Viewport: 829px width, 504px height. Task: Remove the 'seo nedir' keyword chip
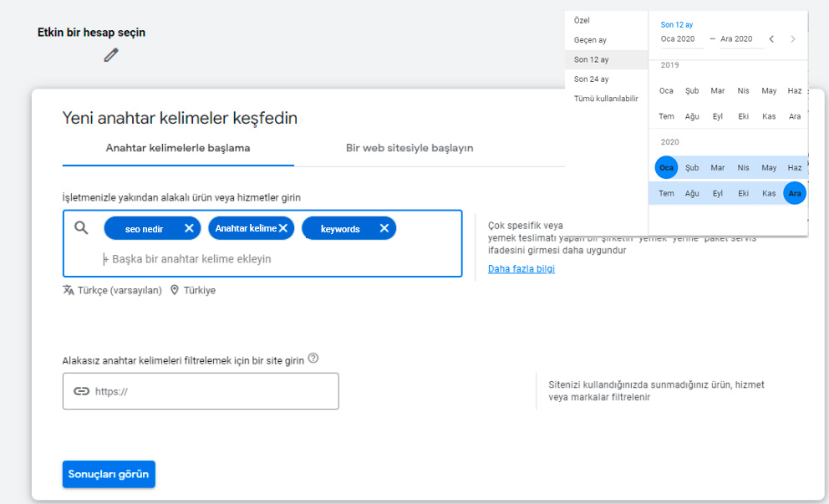coord(190,228)
